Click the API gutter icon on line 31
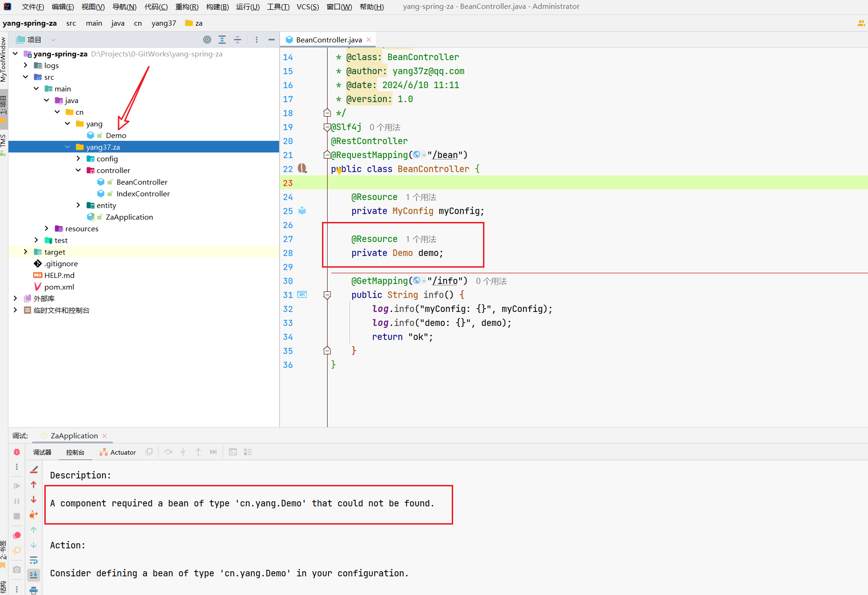This screenshot has height=595, width=868. coord(302,295)
